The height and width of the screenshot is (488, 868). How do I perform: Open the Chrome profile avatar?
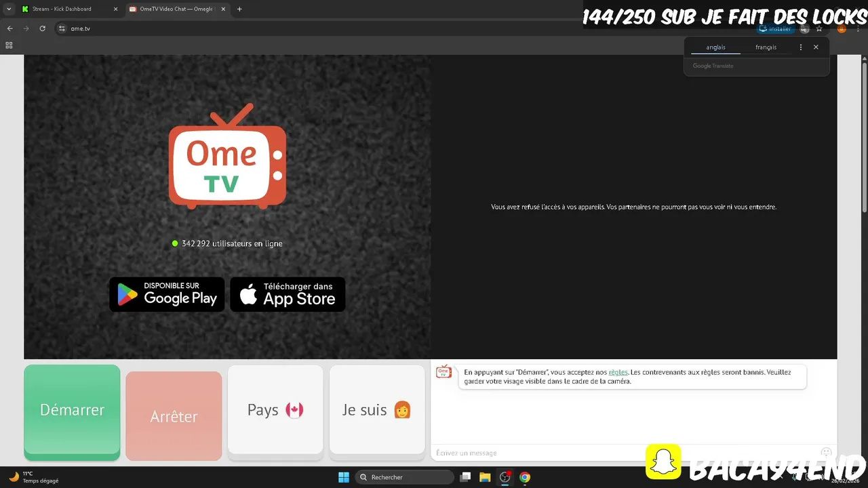point(842,28)
